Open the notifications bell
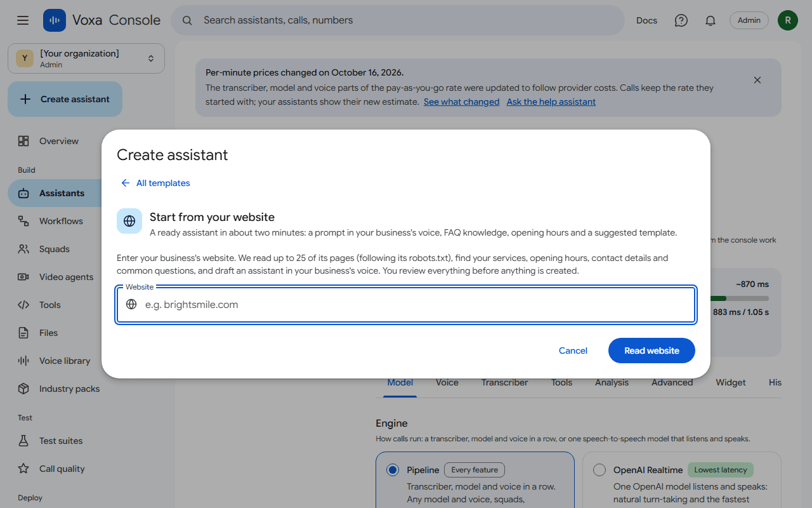The image size is (812, 508). tap(710, 20)
